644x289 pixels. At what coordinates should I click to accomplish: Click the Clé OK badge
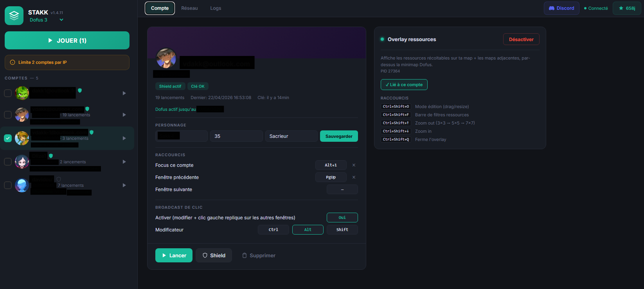point(198,87)
